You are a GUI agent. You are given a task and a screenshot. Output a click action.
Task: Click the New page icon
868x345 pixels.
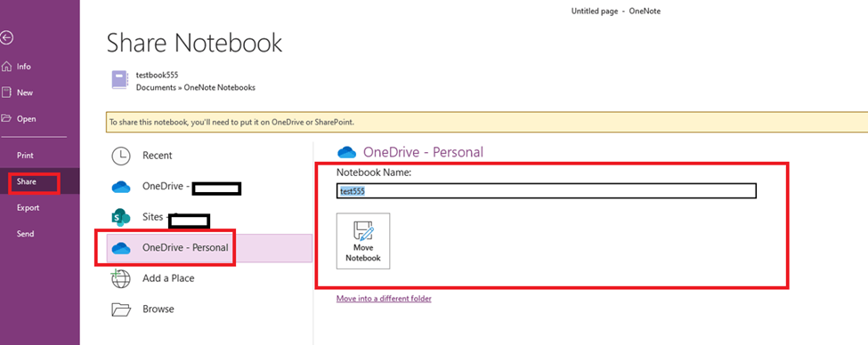pos(6,92)
